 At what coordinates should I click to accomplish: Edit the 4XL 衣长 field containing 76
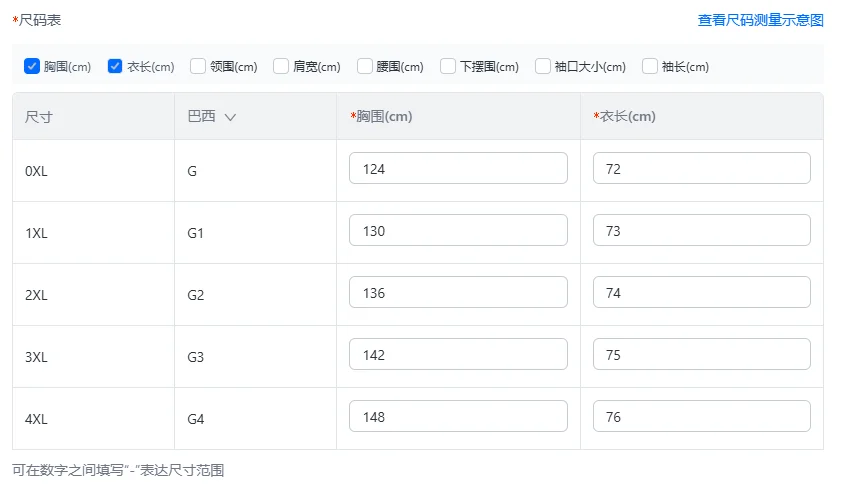click(701, 417)
